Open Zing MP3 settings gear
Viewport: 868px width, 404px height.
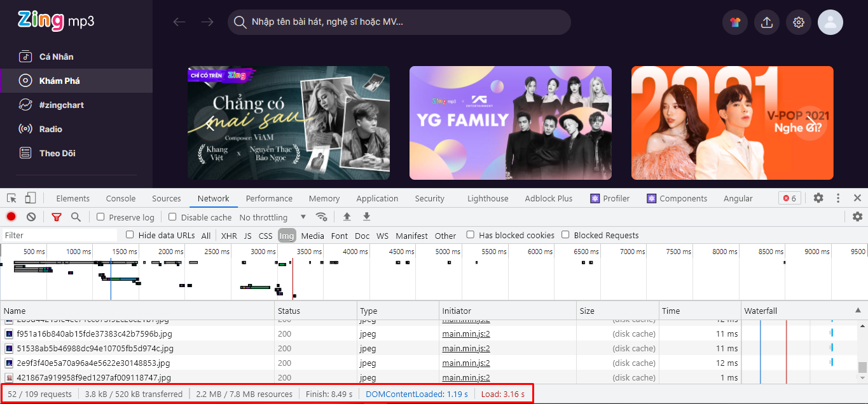tap(799, 22)
